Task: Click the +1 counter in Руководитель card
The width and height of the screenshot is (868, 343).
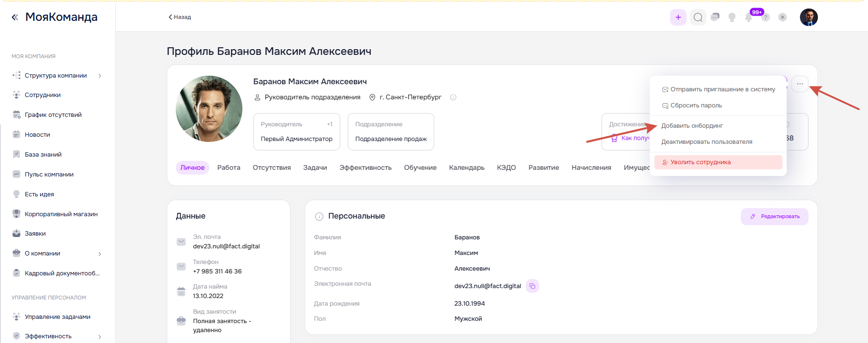Action: (330, 124)
